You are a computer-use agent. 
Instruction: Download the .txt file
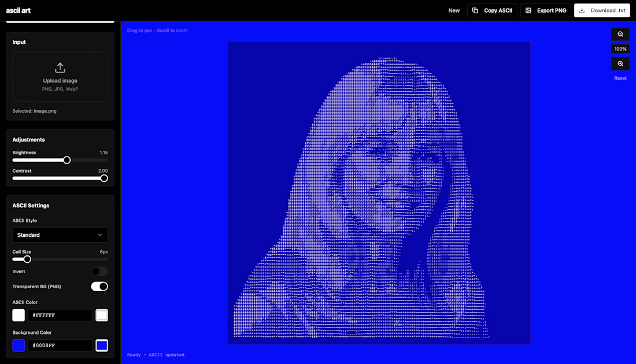click(602, 10)
